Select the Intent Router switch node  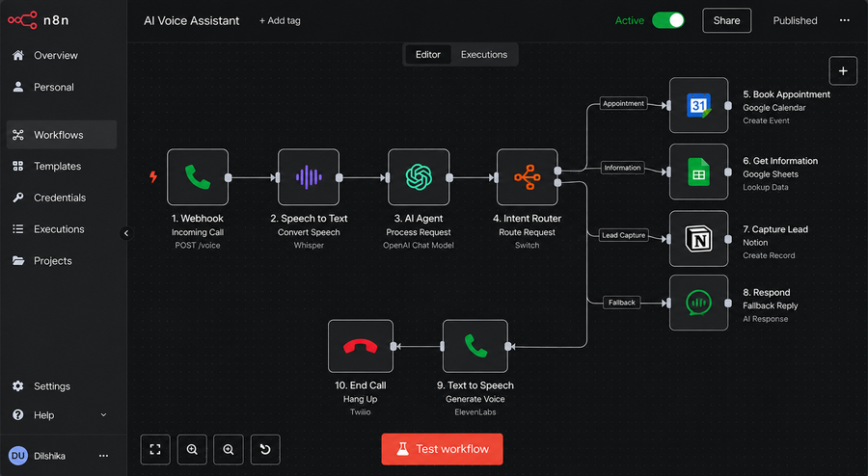(527, 177)
